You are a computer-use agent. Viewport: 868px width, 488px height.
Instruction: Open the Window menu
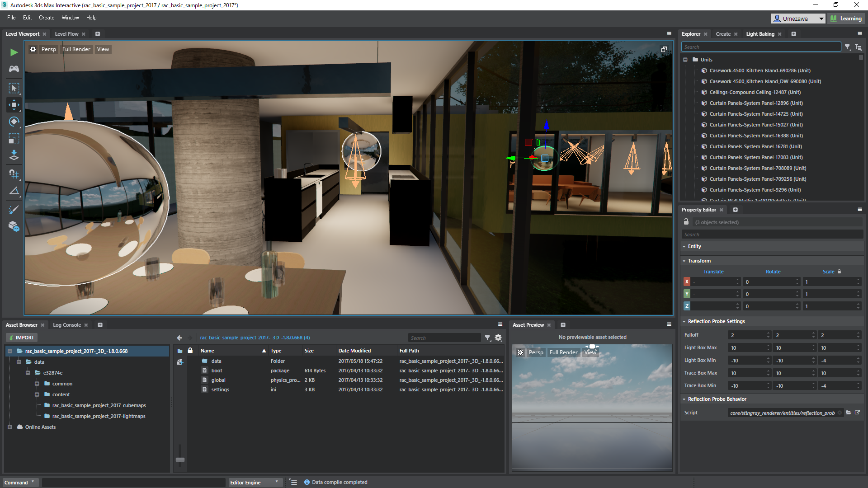(70, 18)
